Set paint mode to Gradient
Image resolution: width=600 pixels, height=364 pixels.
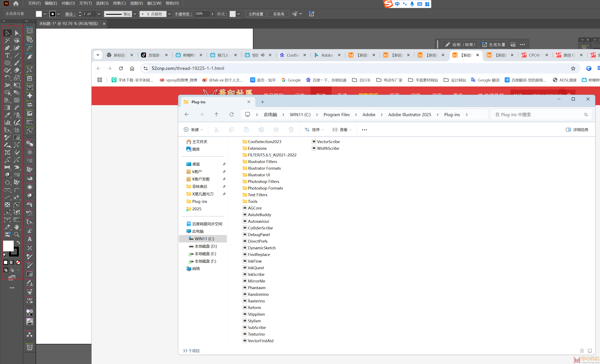12,262
